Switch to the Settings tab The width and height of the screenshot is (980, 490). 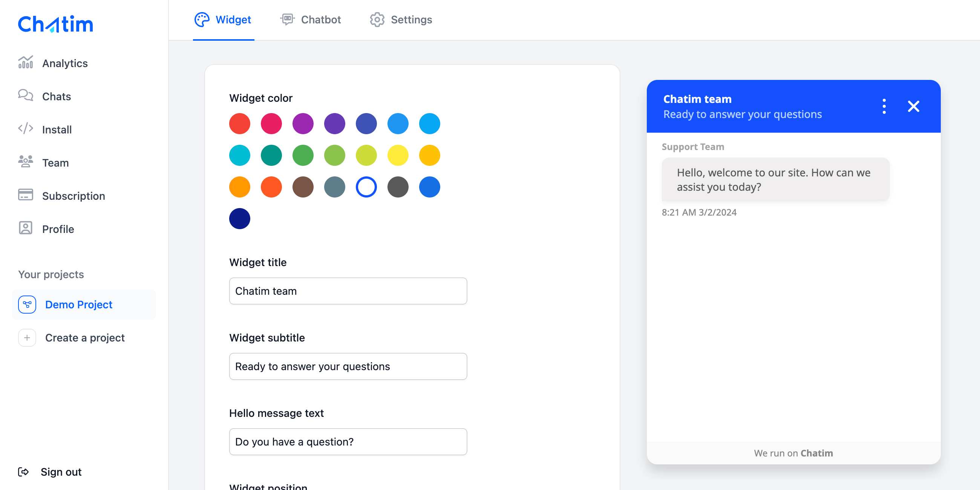401,20
